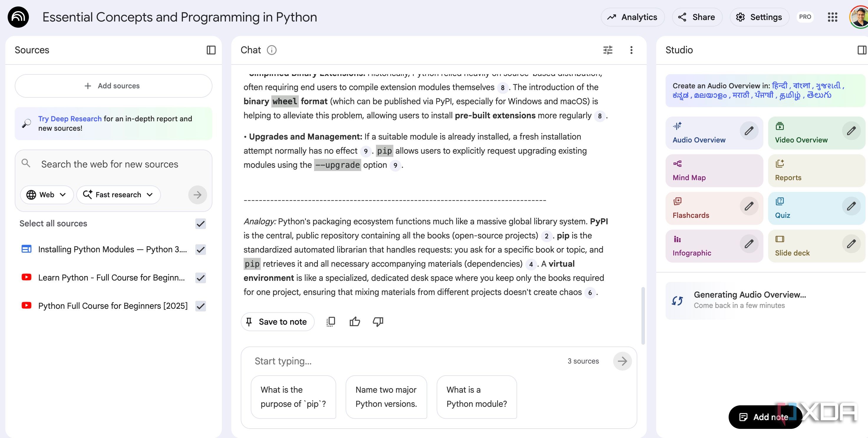Click the chat vertical scrollbar

[643, 316]
